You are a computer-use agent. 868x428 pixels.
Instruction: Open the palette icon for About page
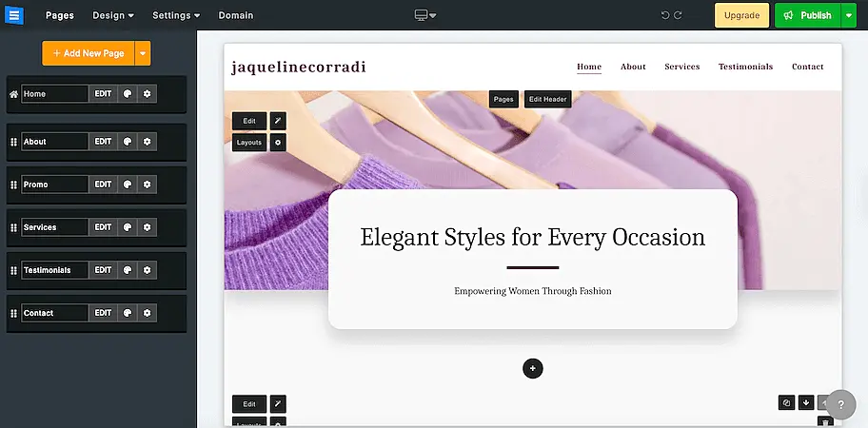pos(128,142)
